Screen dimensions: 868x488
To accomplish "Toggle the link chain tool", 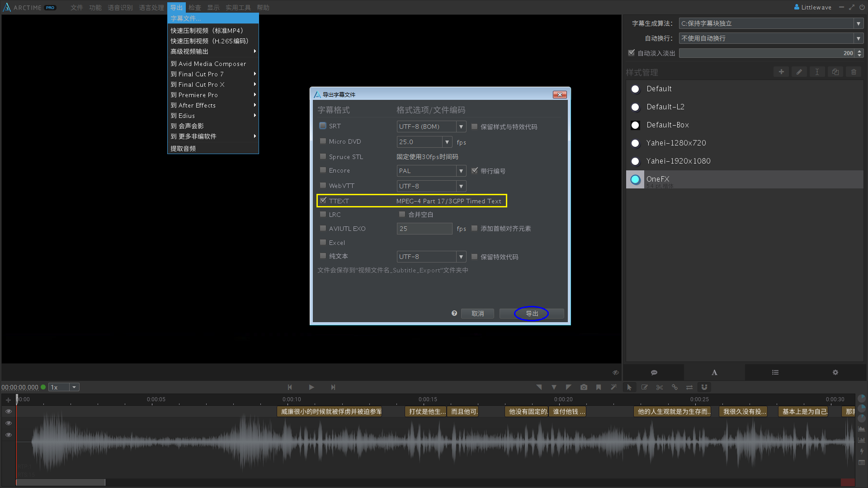I will pyautogui.click(x=675, y=387).
